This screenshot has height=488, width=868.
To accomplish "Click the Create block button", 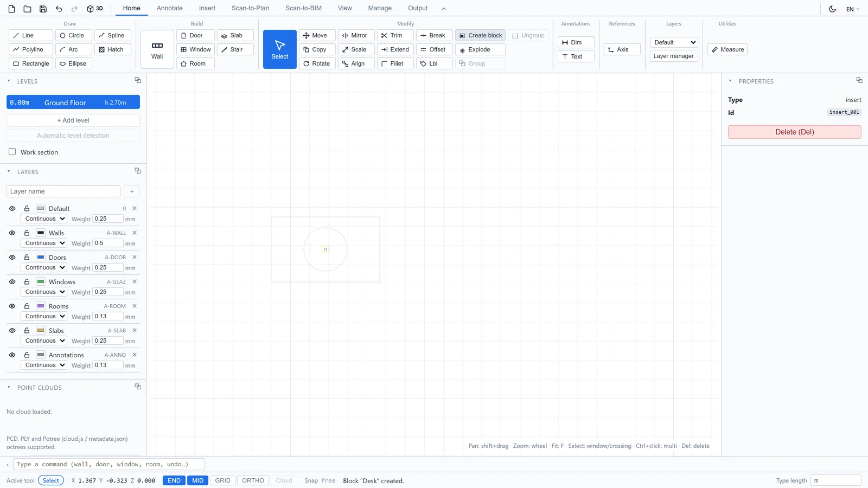I will pos(480,35).
